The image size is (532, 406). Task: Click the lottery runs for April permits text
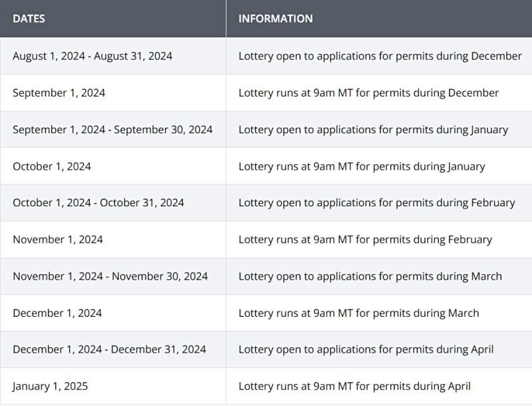tap(354, 386)
